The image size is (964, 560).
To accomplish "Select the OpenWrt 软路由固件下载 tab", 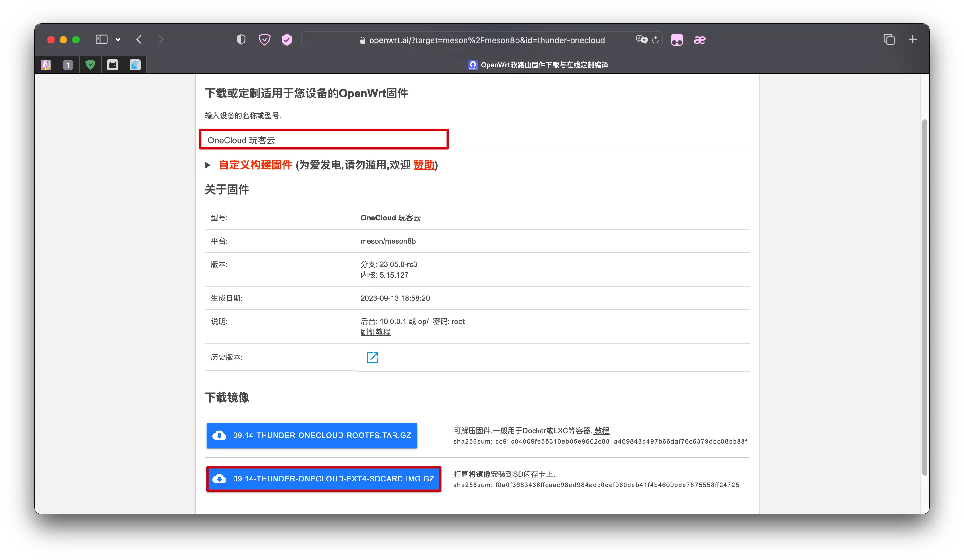I will pos(538,65).
